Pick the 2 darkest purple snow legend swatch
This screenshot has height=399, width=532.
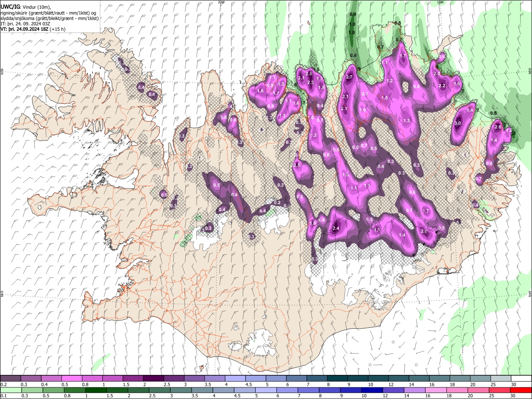(153, 378)
